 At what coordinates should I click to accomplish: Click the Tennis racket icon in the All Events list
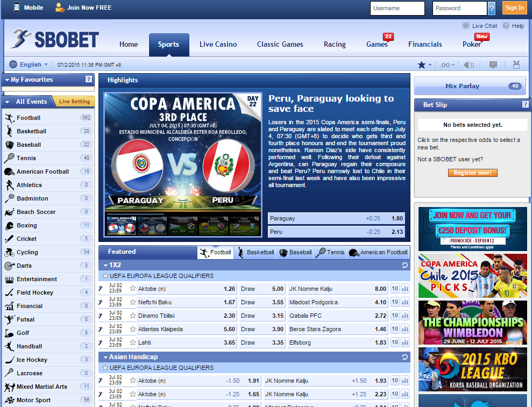(9, 158)
